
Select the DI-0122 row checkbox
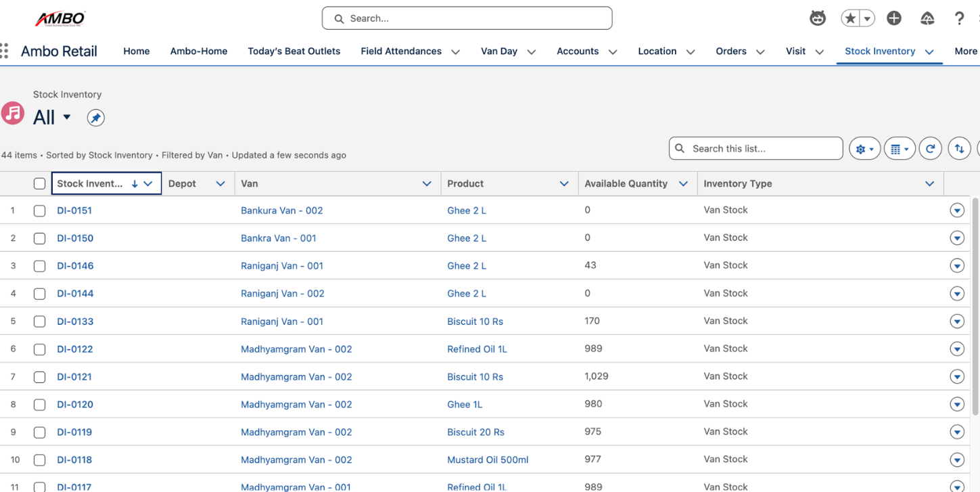click(39, 350)
